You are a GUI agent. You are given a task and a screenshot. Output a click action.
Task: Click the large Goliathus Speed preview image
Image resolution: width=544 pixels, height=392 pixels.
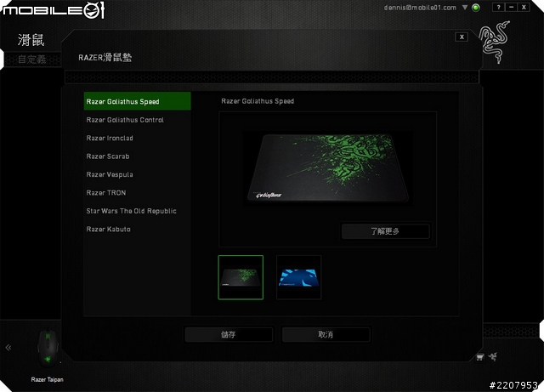327,168
